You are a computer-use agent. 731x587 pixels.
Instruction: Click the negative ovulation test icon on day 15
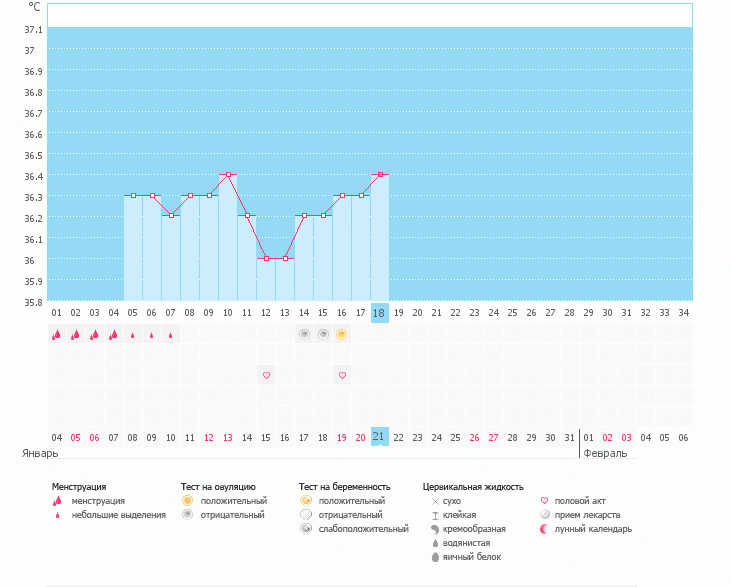click(x=323, y=334)
